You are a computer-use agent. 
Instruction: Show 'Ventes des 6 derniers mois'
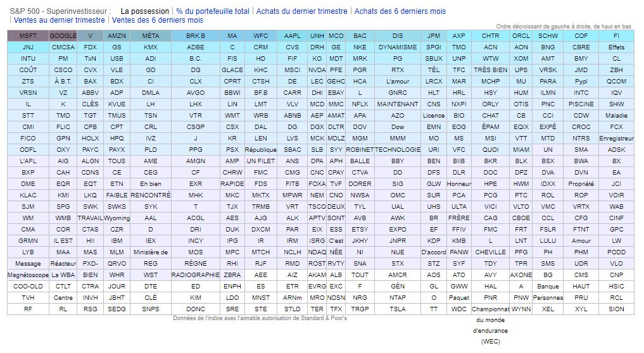point(157,20)
